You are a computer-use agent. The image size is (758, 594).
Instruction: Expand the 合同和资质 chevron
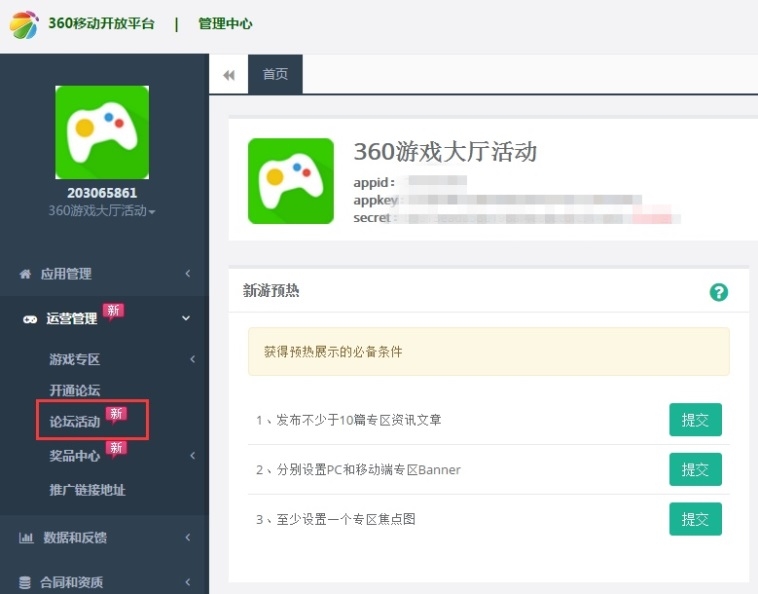[188, 582]
